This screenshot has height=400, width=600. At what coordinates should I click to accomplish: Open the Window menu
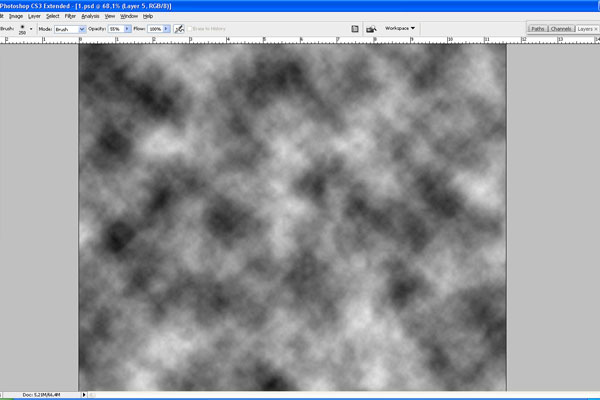coord(129,16)
